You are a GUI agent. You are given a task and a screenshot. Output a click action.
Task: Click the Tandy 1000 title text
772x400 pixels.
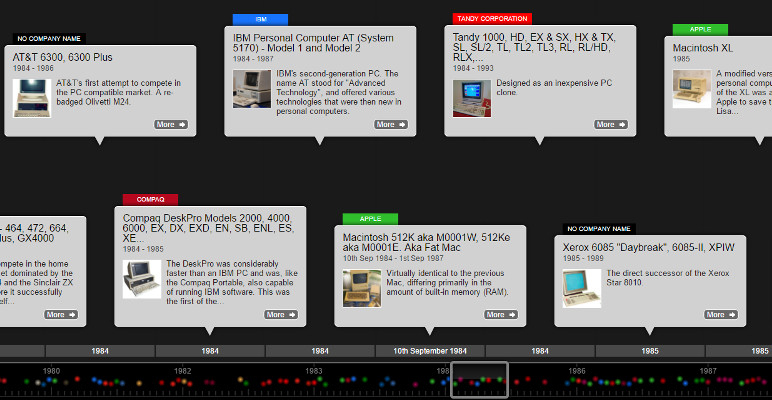pos(534,47)
